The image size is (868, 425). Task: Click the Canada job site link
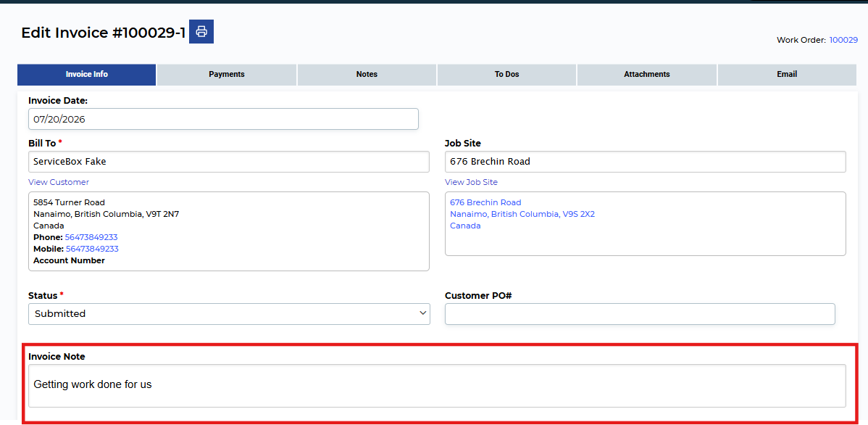(x=465, y=226)
